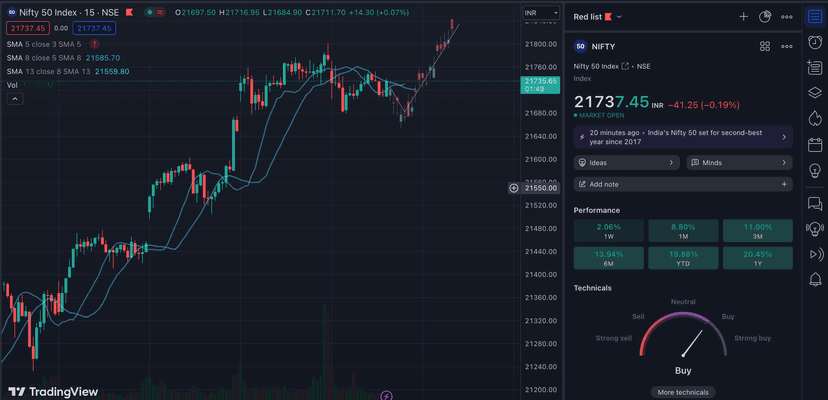Click the SMA 5 error warning icon
The image size is (828, 400).
tap(94, 45)
